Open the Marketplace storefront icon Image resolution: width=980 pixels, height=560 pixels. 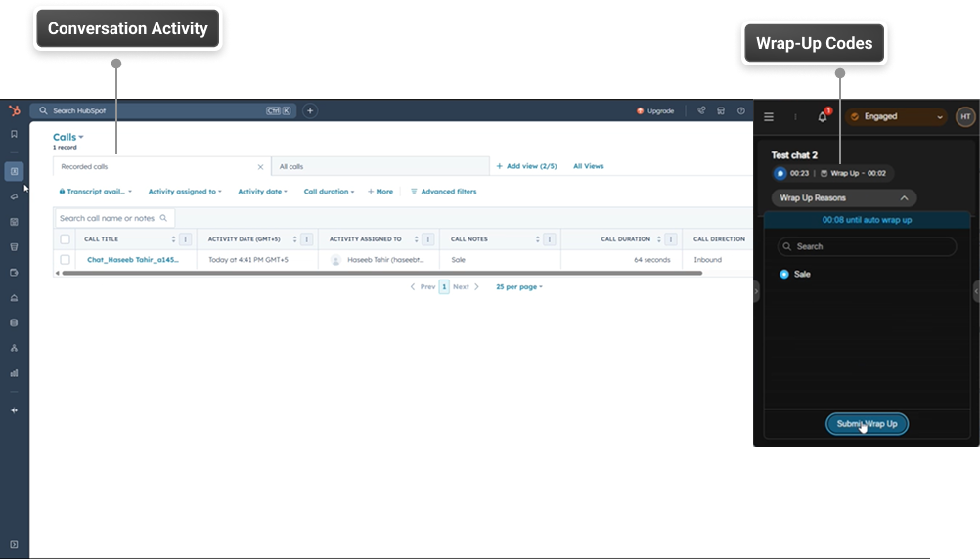721,110
